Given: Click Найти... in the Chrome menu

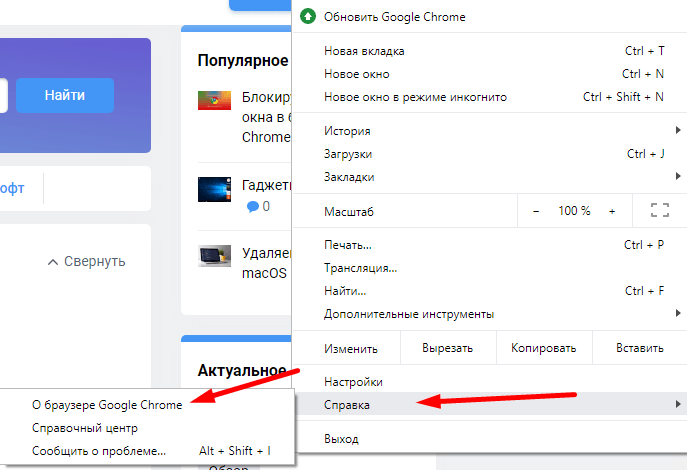Looking at the screenshot, I should tap(489, 291).
